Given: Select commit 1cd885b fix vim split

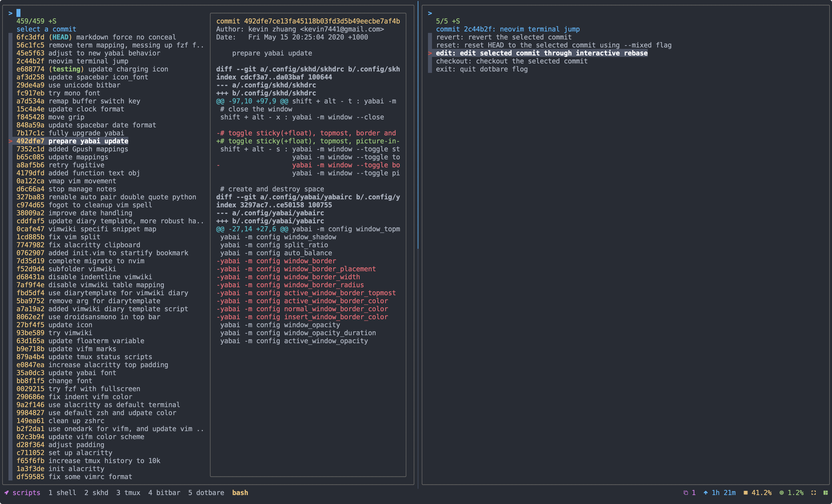Looking at the screenshot, I should pos(59,237).
